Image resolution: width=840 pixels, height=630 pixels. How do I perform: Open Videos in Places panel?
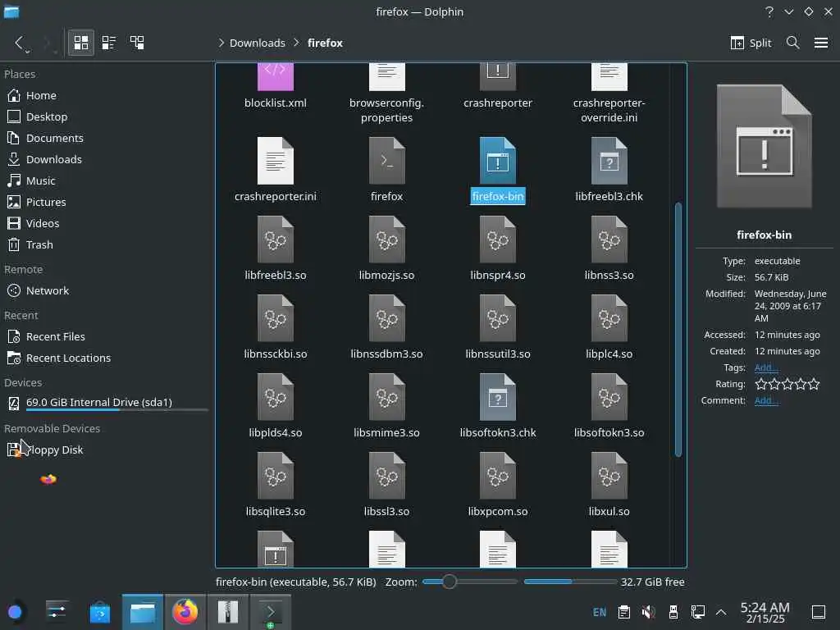point(106,223)
